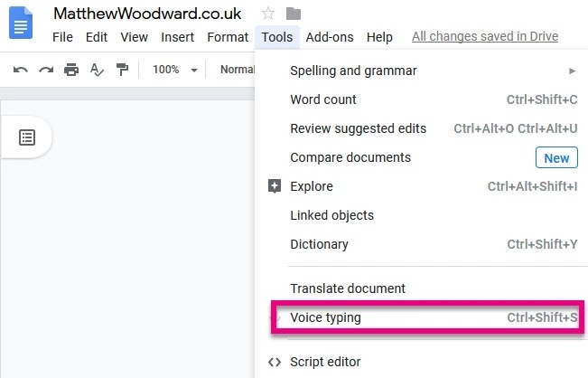Redo the last action
Image resolution: width=588 pixels, height=378 pixels.
coord(46,70)
